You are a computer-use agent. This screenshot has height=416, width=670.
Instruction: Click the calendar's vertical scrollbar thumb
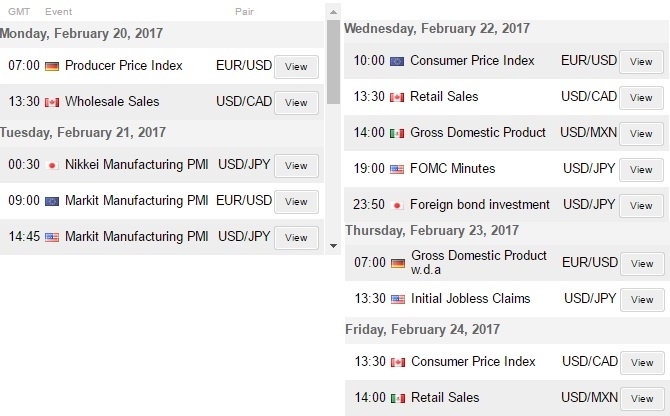(x=333, y=60)
